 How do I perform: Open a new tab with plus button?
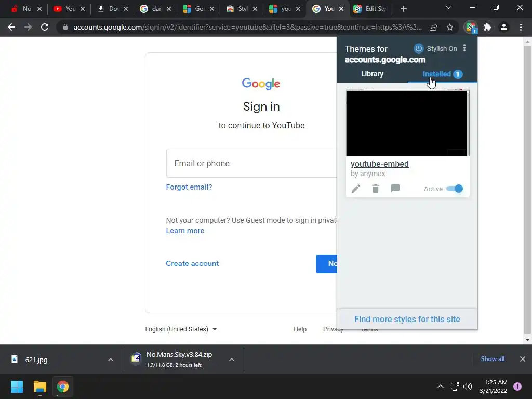pyautogui.click(x=403, y=9)
